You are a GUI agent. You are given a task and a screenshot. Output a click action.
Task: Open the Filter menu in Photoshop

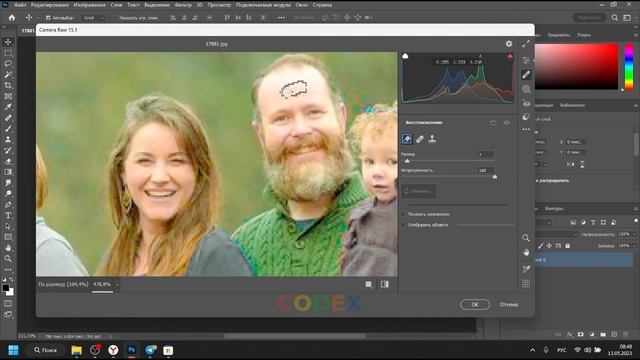pos(183,5)
